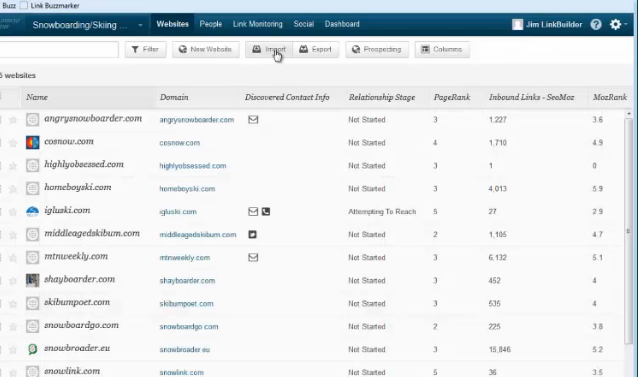
Task: Open the settings gear menu
Action: 615,24
